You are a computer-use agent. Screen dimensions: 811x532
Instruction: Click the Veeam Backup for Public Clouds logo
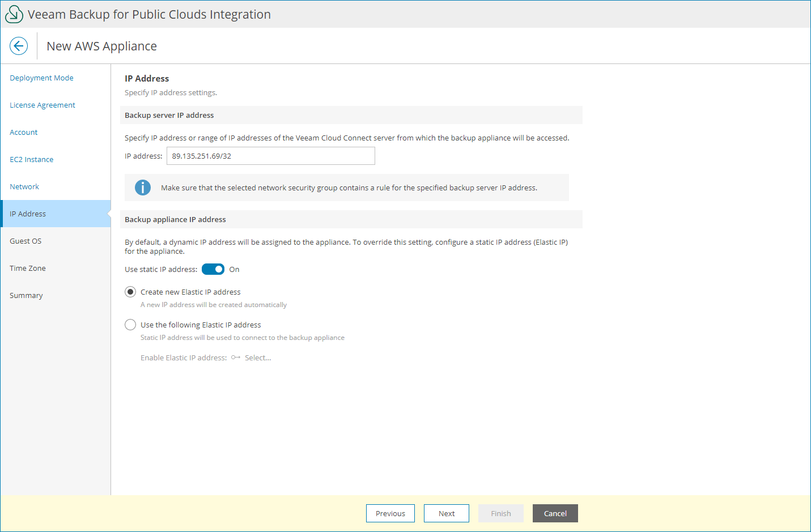[14, 14]
